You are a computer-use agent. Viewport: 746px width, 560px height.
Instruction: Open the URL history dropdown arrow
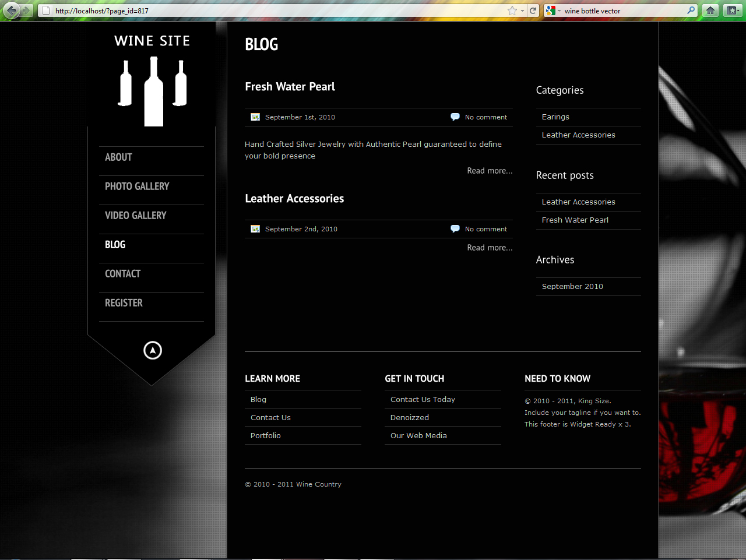[522, 10]
